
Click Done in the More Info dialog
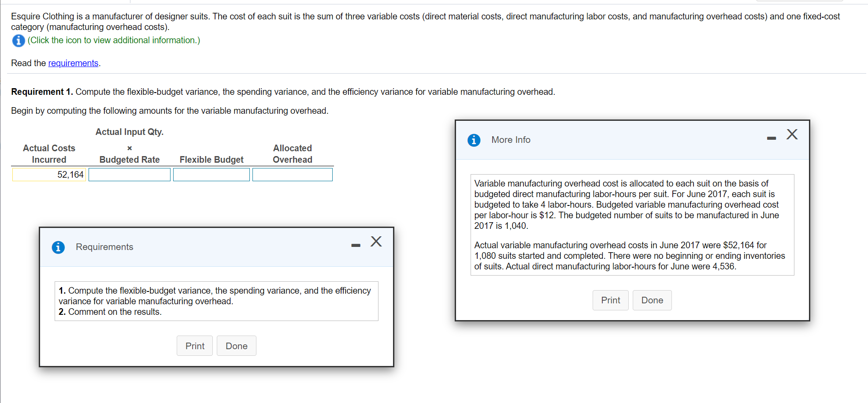coord(652,300)
